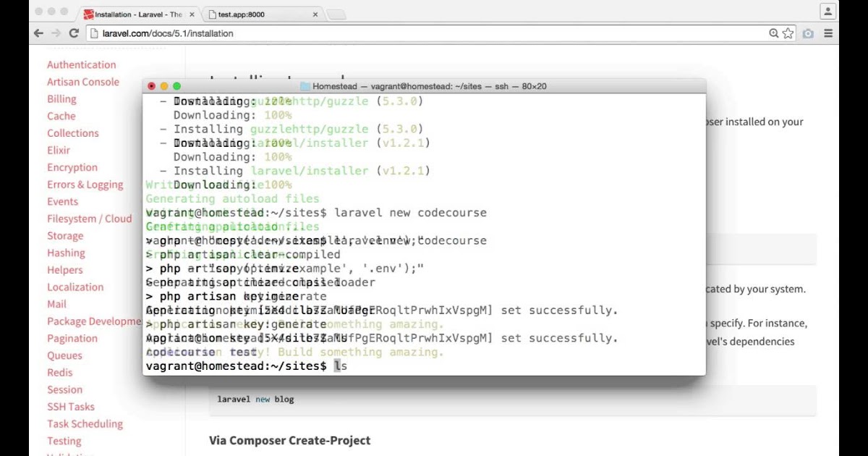Click the 'Via Composer Create-Project' heading
The width and height of the screenshot is (868, 456).
point(290,440)
